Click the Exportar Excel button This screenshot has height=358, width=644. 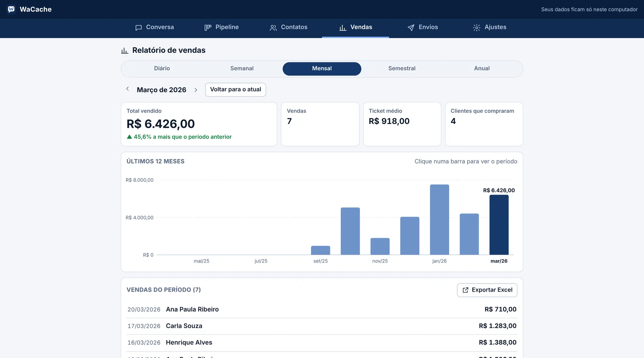487,290
